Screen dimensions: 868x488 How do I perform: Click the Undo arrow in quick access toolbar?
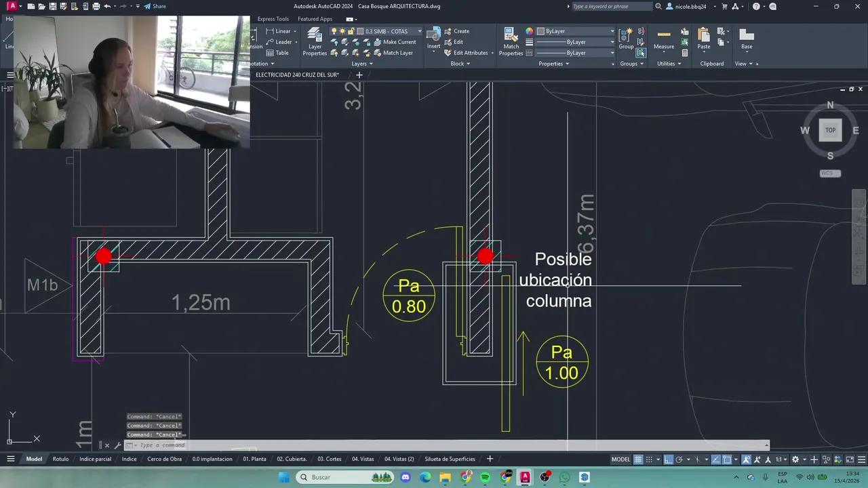106,6
